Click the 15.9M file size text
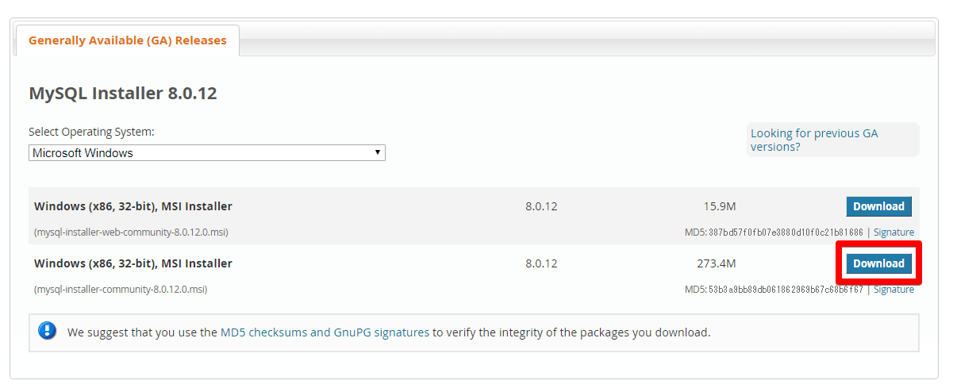Image resolution: width=980 pixels, height=388 pixels. click(x=720, y=206)
